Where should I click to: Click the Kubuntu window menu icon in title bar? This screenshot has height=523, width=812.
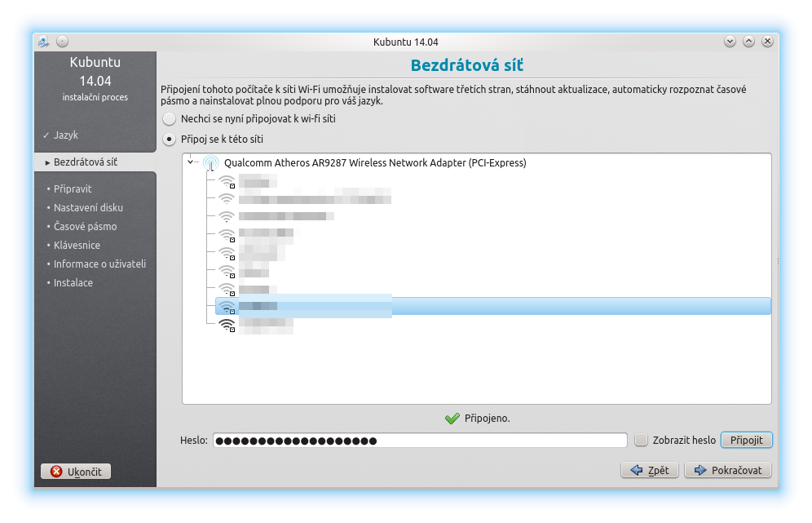click(43, 42)
